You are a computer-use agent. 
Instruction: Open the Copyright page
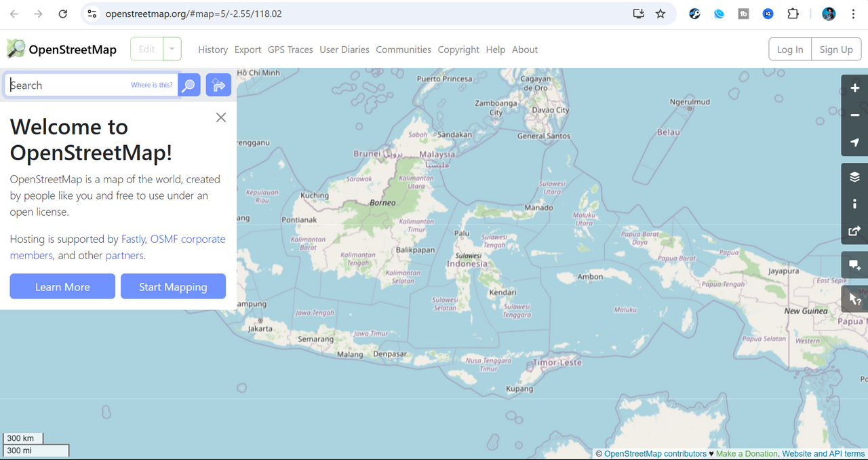[458, 50]
